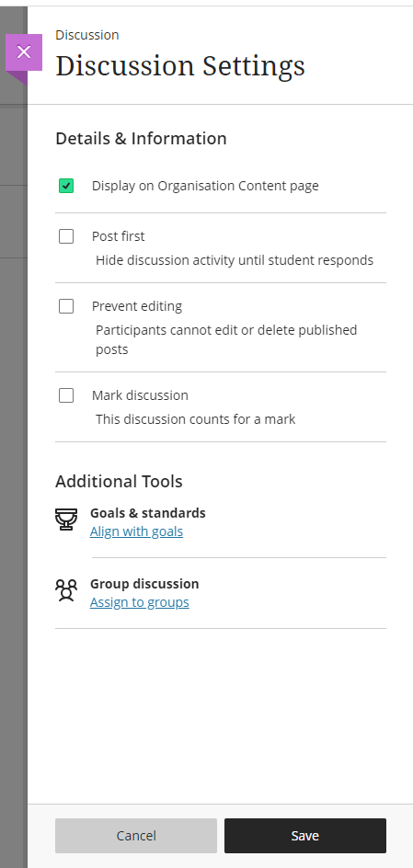
Task: Enable the Post first checkbox
Action: click(66, 236)
